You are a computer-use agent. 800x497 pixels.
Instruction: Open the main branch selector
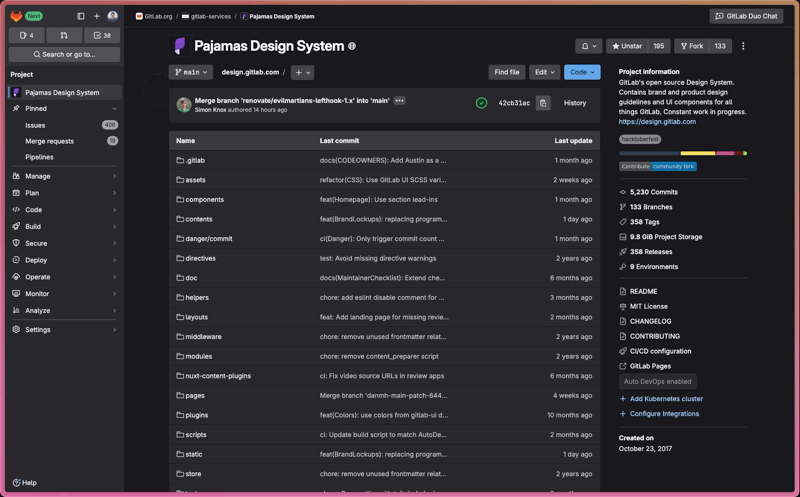coord(191,72)
